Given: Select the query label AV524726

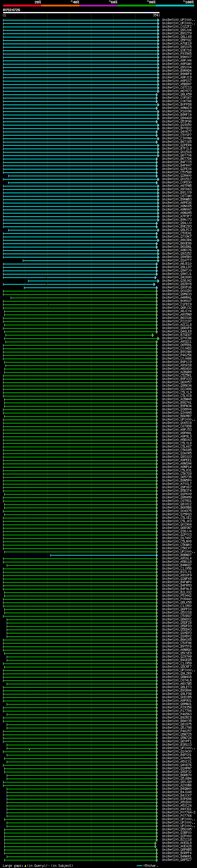Looking at the screenshot, I should pyautogui.click(x=11, y=10).
